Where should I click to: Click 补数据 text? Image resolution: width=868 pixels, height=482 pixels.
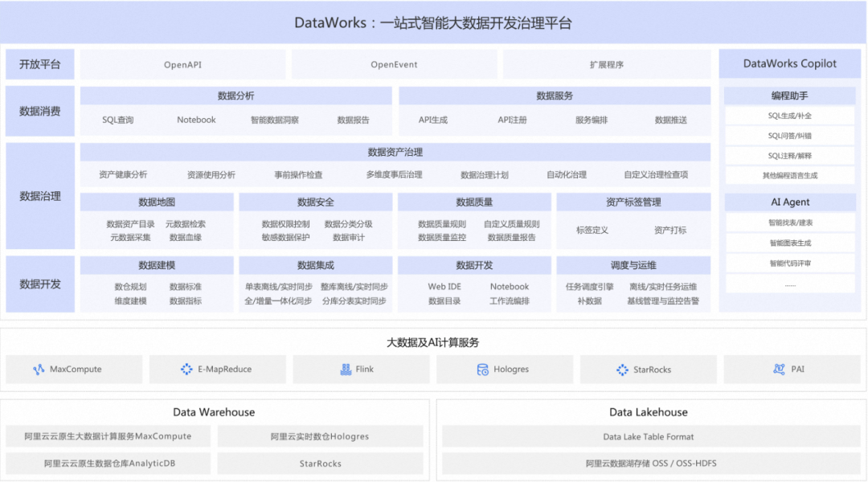tap(590, 301)
